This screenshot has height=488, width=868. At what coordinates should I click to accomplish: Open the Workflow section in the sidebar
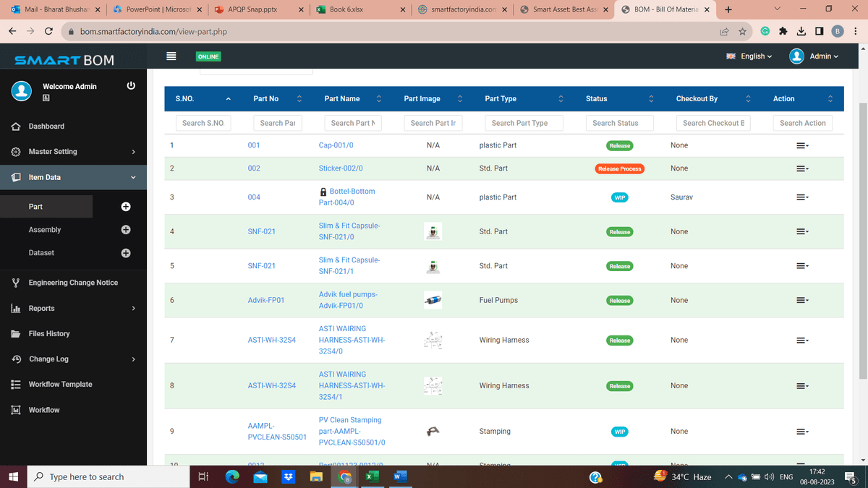point(43,409)
